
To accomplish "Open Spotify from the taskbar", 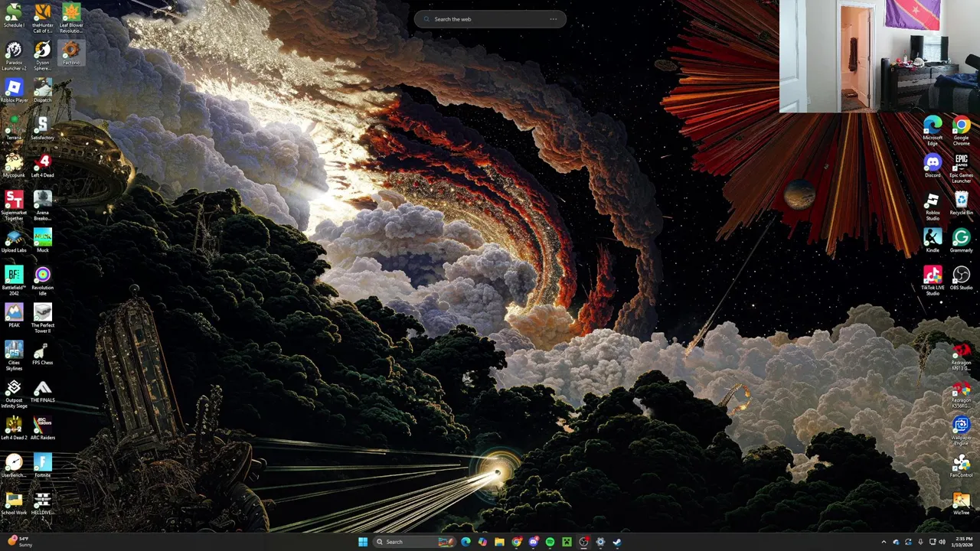I will click(550, 542).
